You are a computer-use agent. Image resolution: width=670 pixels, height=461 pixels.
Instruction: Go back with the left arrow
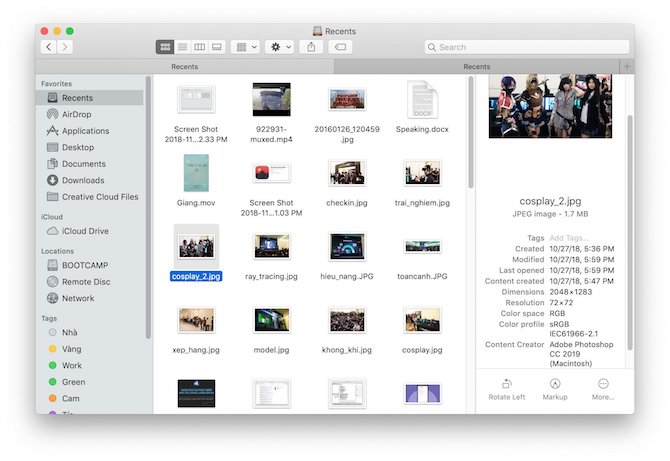(48, 47)
